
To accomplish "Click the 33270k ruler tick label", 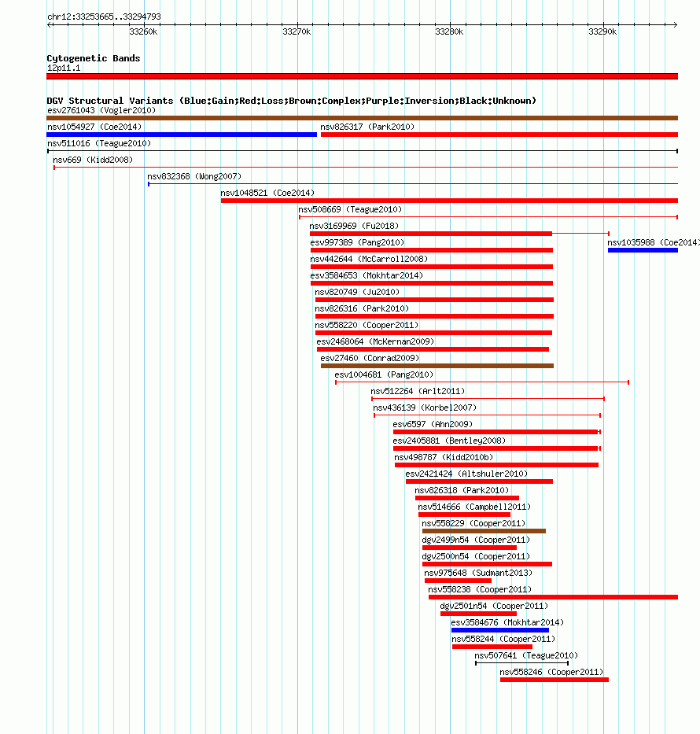I will point(297,31).
